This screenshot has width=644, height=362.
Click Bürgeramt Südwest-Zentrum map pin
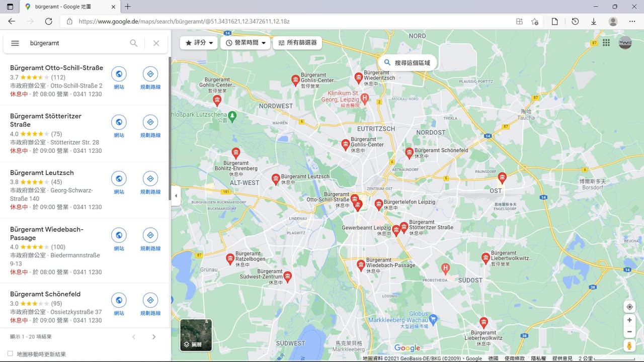287,276
